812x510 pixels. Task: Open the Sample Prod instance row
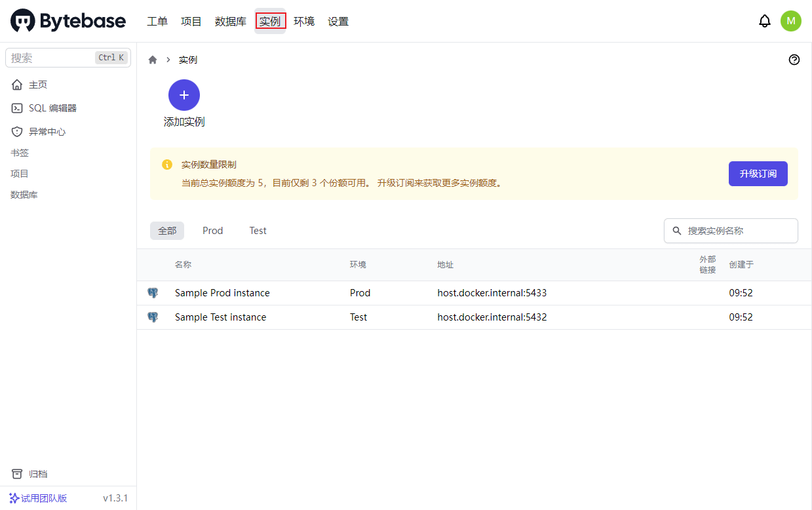[x=474, y=293]
